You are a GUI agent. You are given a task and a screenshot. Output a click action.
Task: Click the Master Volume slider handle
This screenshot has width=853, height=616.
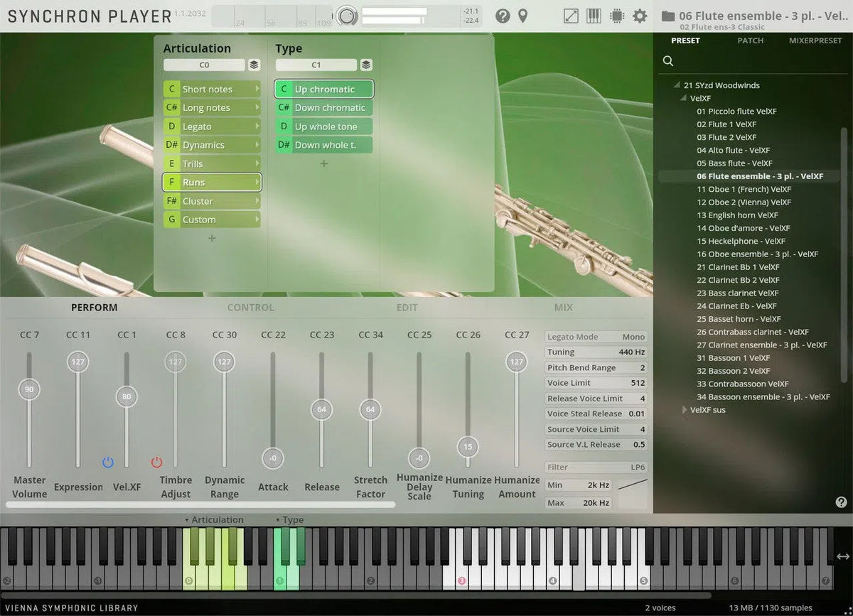[29, 389]
